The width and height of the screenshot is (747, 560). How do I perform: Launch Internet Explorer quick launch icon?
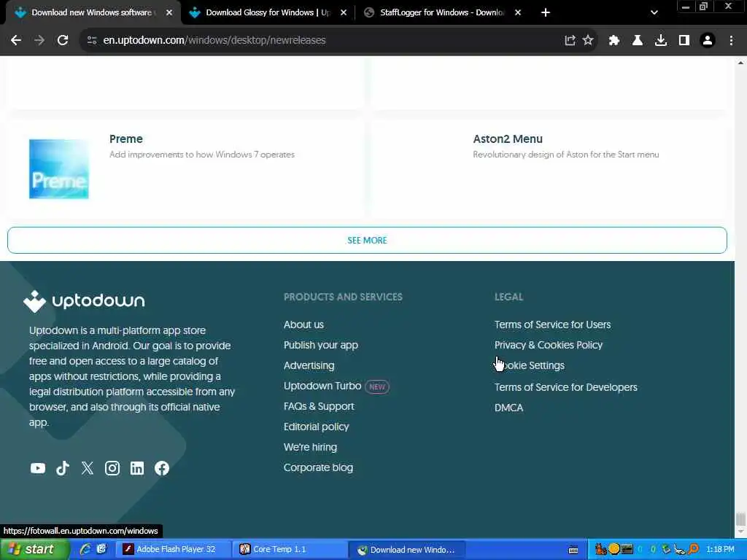[85, 550]
